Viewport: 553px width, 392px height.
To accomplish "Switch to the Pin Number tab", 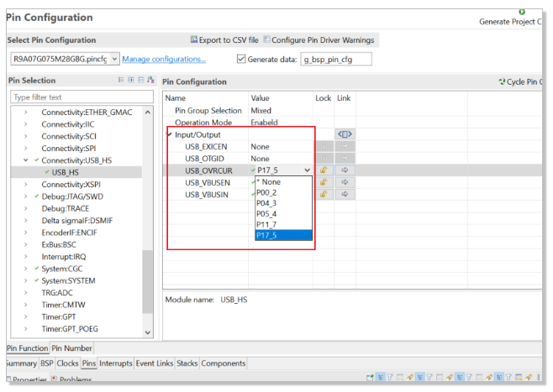I will 71,348.
